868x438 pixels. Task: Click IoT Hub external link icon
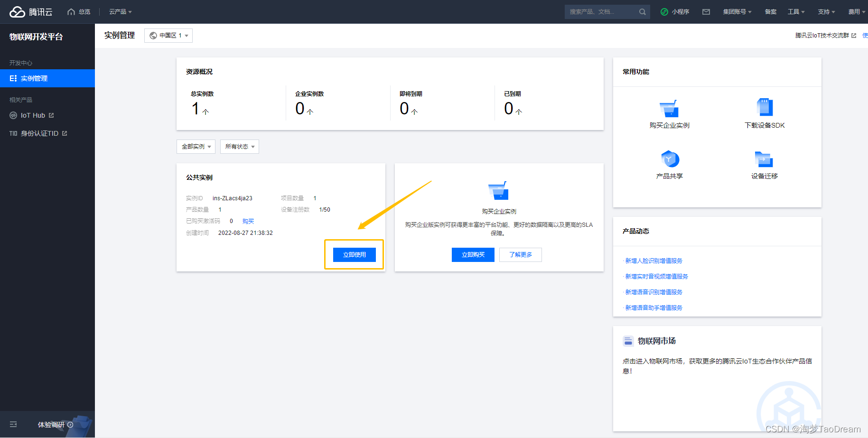pos(51,115)
